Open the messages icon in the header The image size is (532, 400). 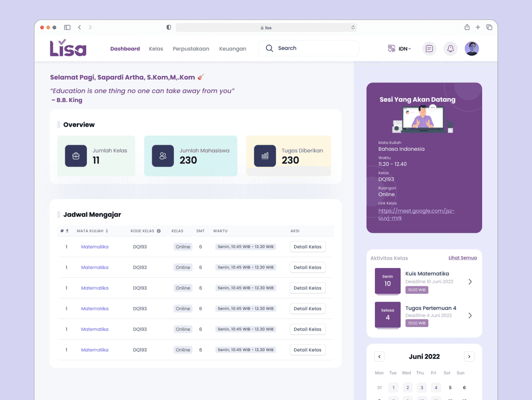point(429,48)
